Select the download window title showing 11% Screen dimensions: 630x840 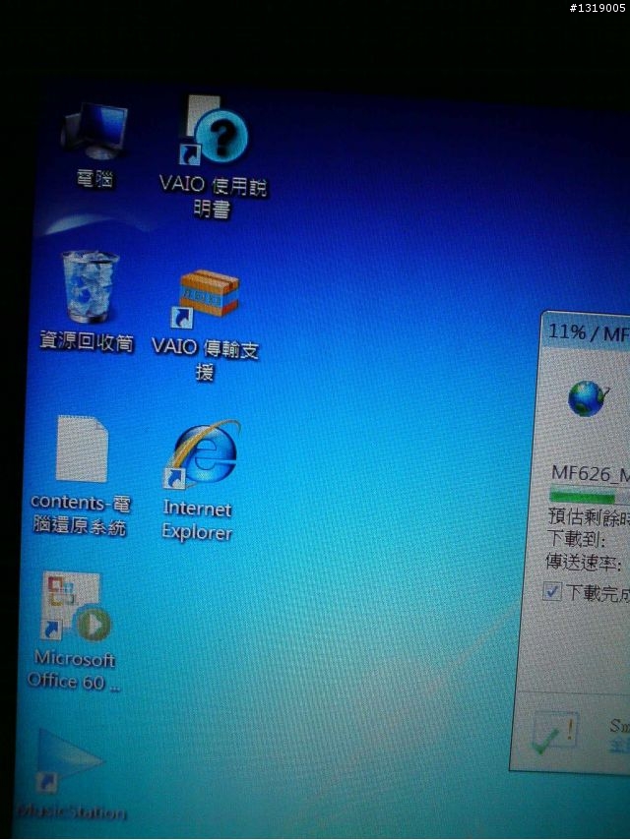pos(589,332)
